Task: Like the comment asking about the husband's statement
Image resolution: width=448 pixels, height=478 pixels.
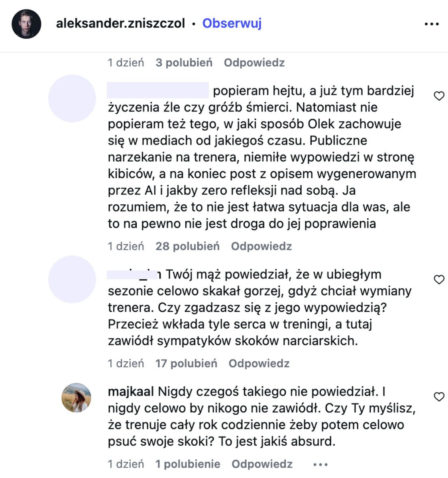Action: coord(440,280)
